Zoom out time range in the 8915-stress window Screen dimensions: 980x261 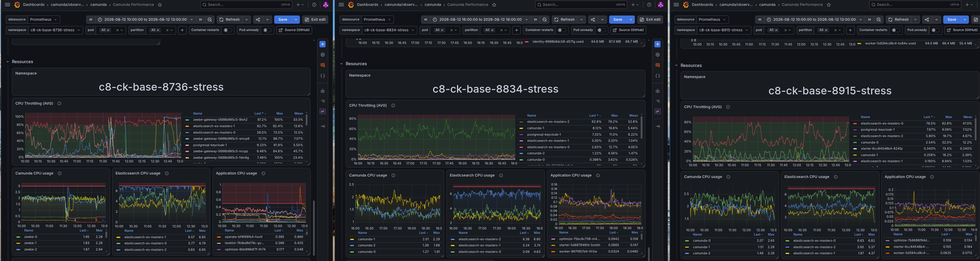[878, 19]
